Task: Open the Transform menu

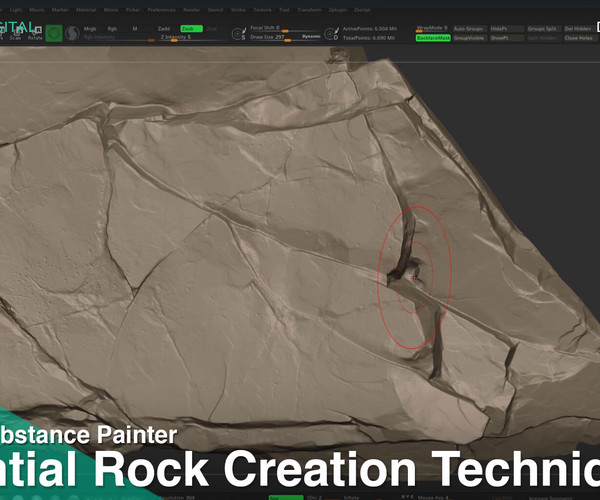Action: point(309,10)
